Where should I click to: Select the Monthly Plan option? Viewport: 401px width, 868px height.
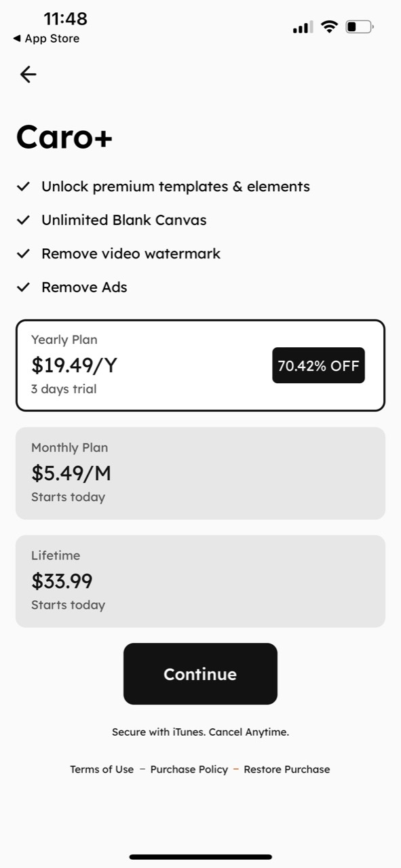click(200, 473)
